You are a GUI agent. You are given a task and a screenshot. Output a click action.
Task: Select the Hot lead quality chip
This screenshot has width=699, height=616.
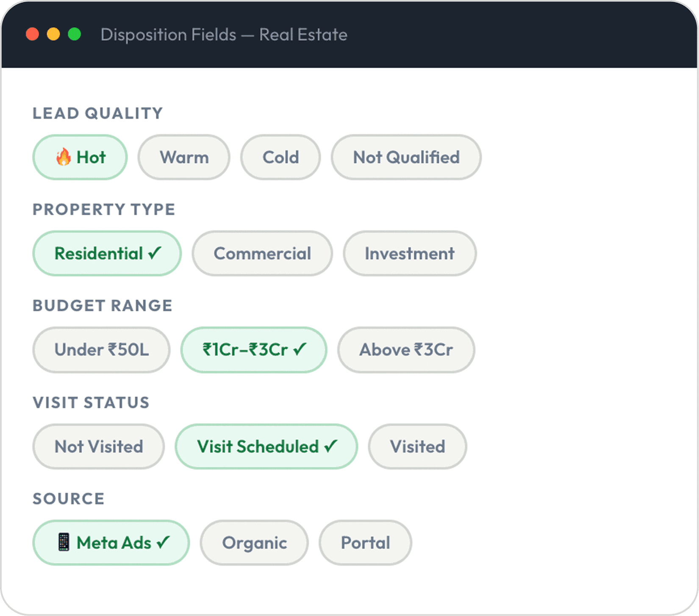click(80, 157)
